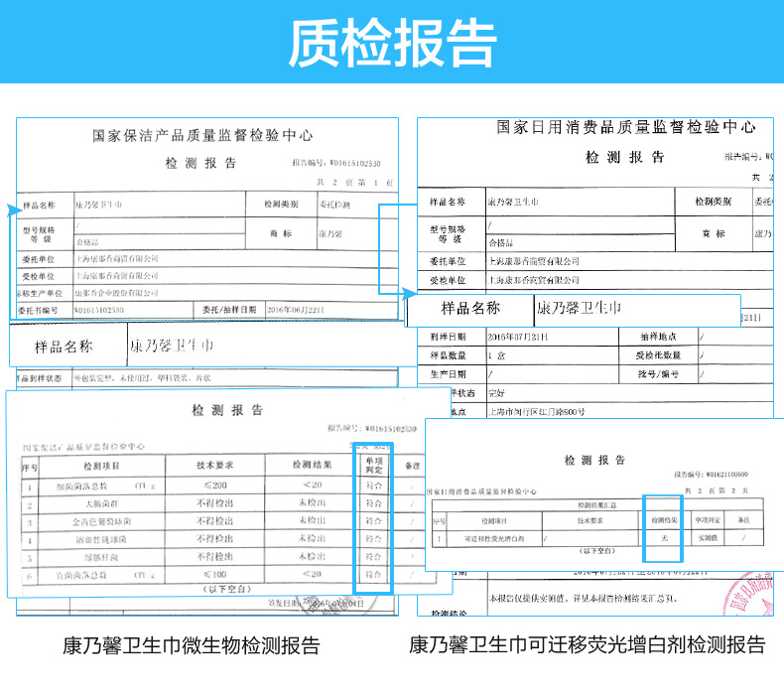Image resolution: width=784 pixels, height=696 pixels.
Task: Click the '完好' sample state value
Action: (496, 393)
